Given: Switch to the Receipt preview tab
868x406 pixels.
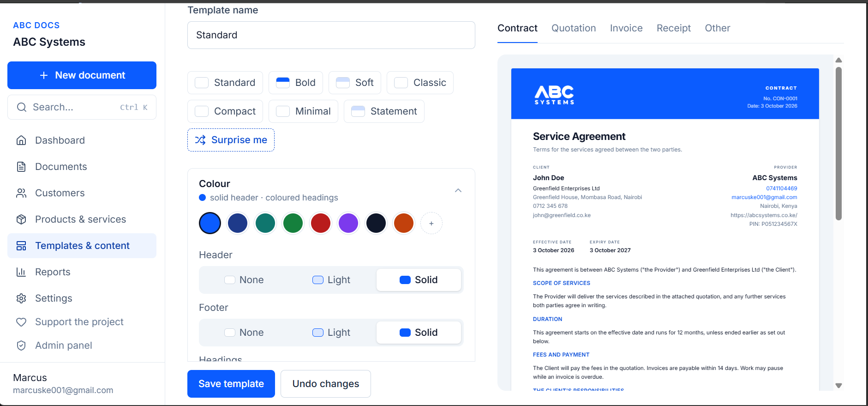Looking at the screenshot, I should tap(674, 28).
